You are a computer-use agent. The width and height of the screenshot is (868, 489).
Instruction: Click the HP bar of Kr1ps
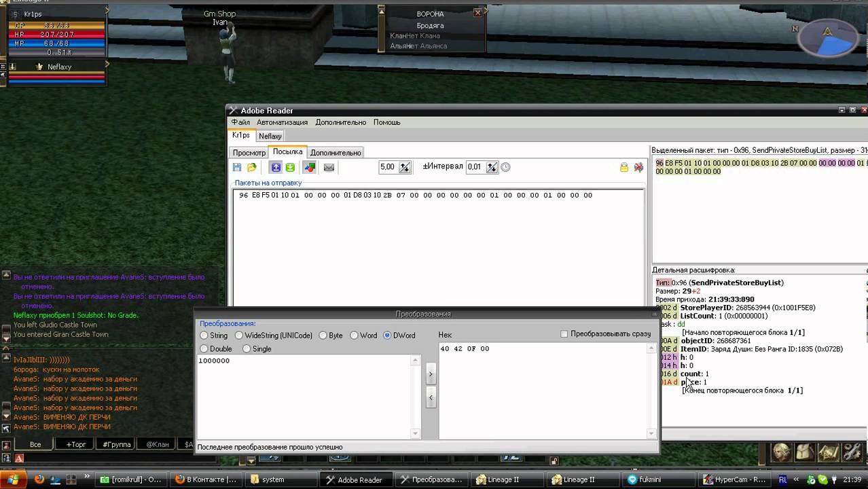click(x=57, y=35)
